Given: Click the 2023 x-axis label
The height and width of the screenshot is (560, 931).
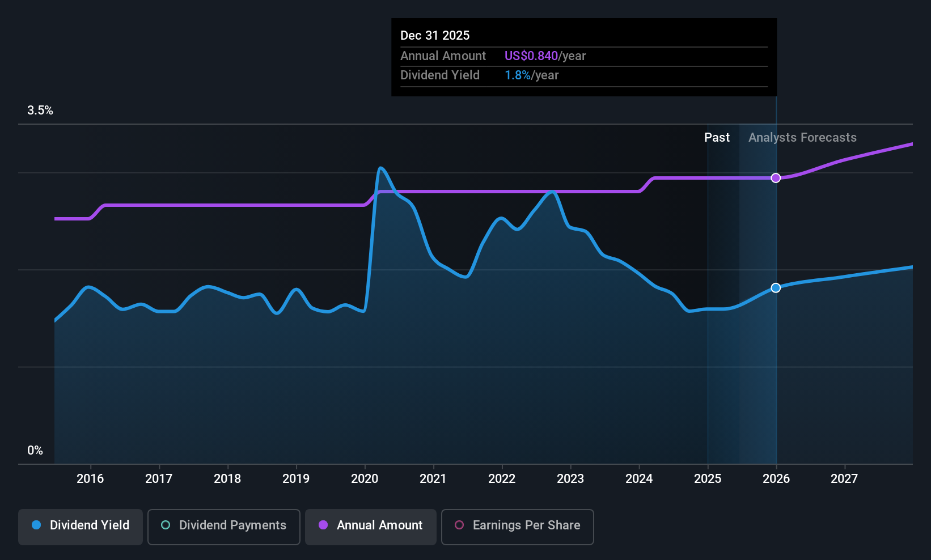Looking at the screenshot, I should [570, 478].
